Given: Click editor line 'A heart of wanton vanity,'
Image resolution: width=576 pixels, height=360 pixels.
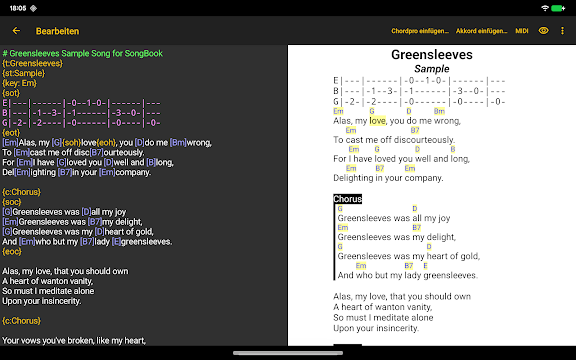Looking at the screenshot, I should point(47,281).
